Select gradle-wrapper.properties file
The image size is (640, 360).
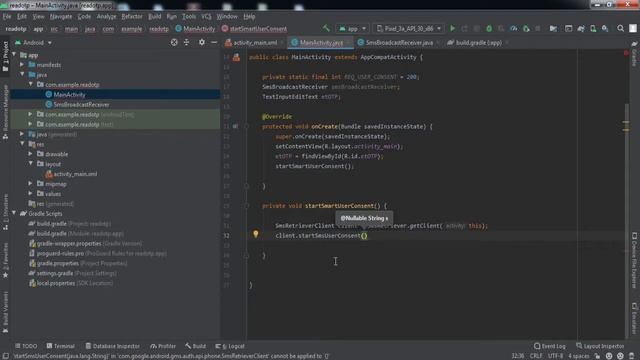click(x=69, y=243)
